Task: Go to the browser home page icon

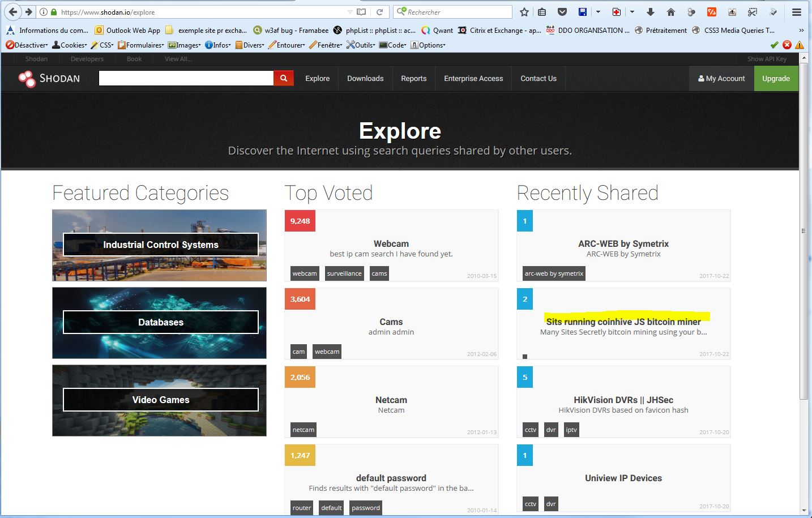Action: [x=671, y=12]
